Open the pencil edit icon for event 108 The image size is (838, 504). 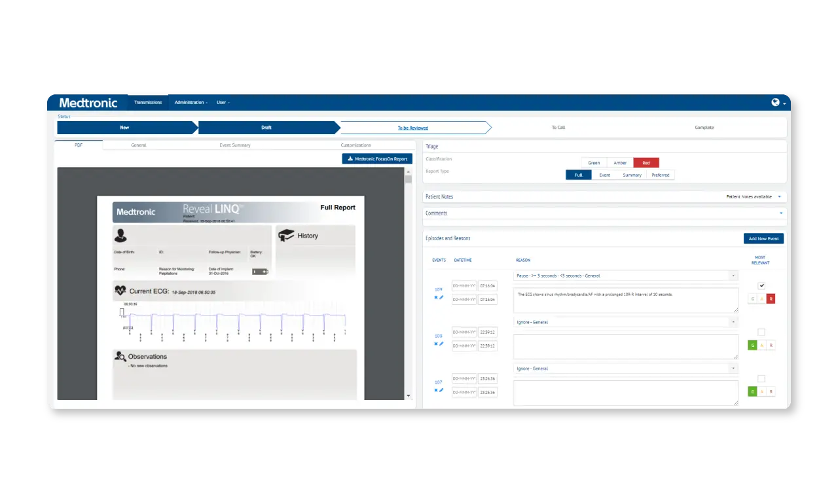click(x=441, y=344)
